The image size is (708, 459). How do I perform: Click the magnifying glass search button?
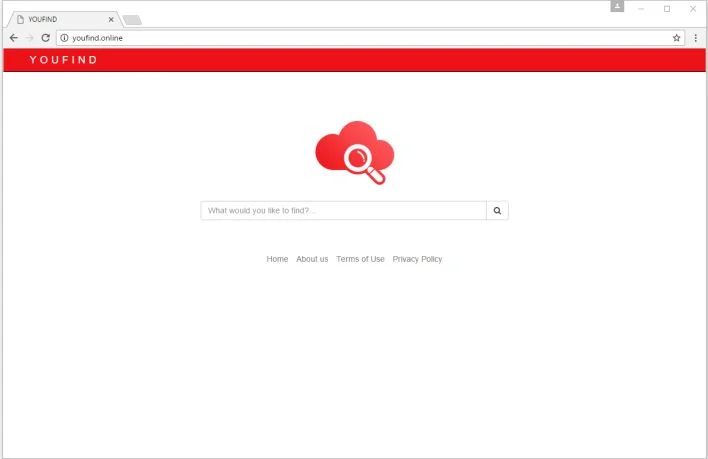[x=497, y=210]
